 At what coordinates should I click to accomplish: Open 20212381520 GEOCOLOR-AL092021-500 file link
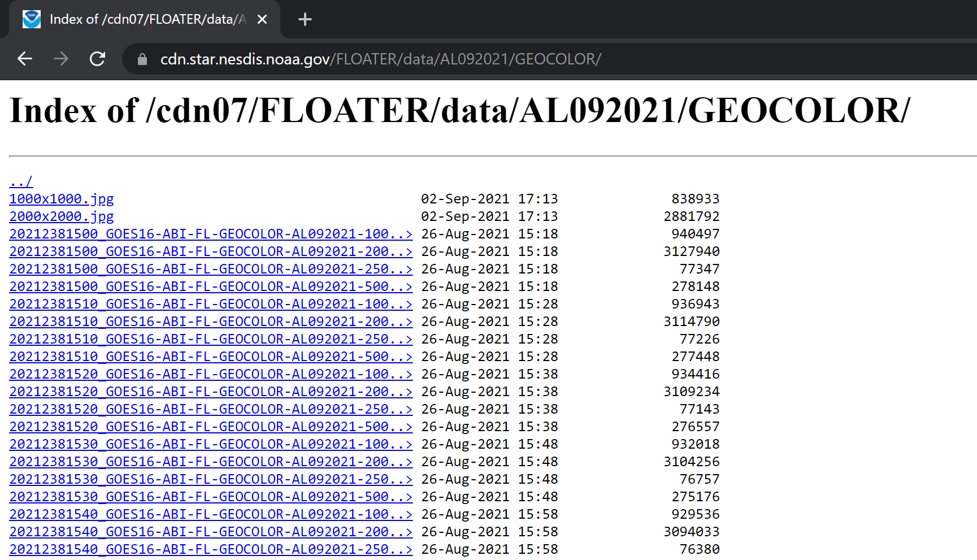[x=211, y=427]
